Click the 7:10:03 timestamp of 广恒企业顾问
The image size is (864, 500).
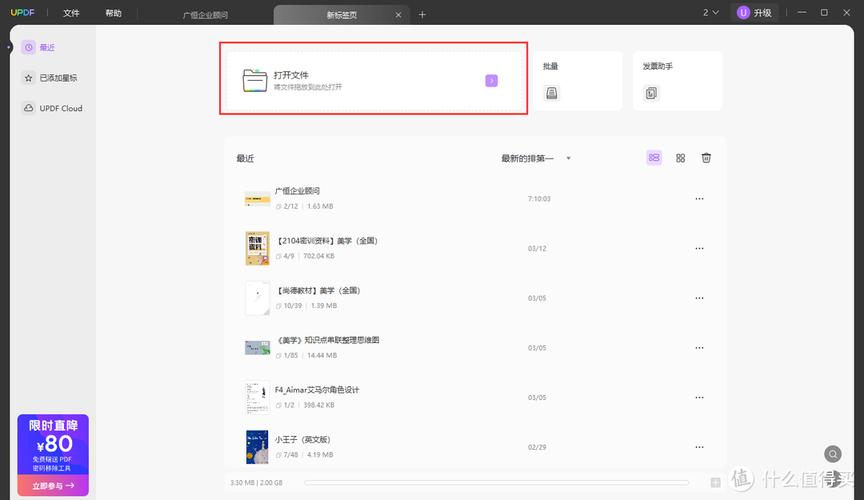539,198
